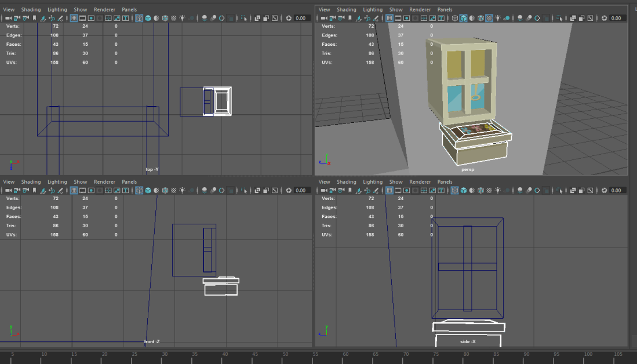The height and width of the screenshot is (364, 637).
Task: Enable smooth shade all in perspective viewport
Action: 463,18
